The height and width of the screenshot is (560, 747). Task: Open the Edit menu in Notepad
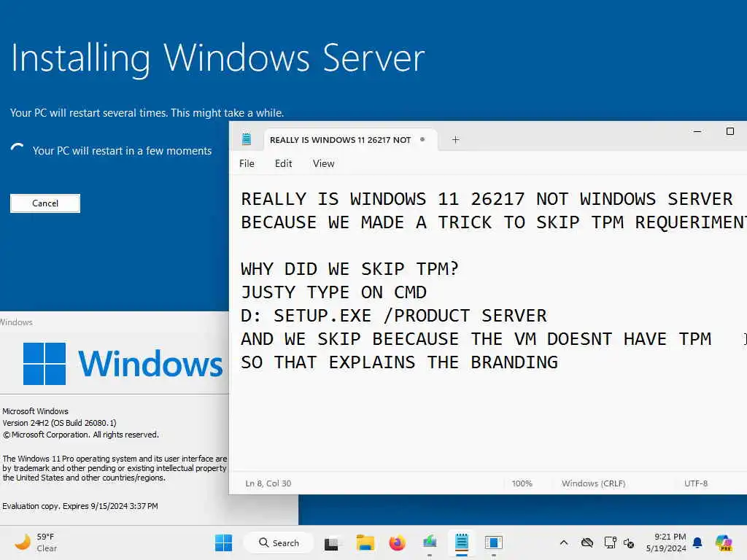pyautogui.click(x=284, y=163)
